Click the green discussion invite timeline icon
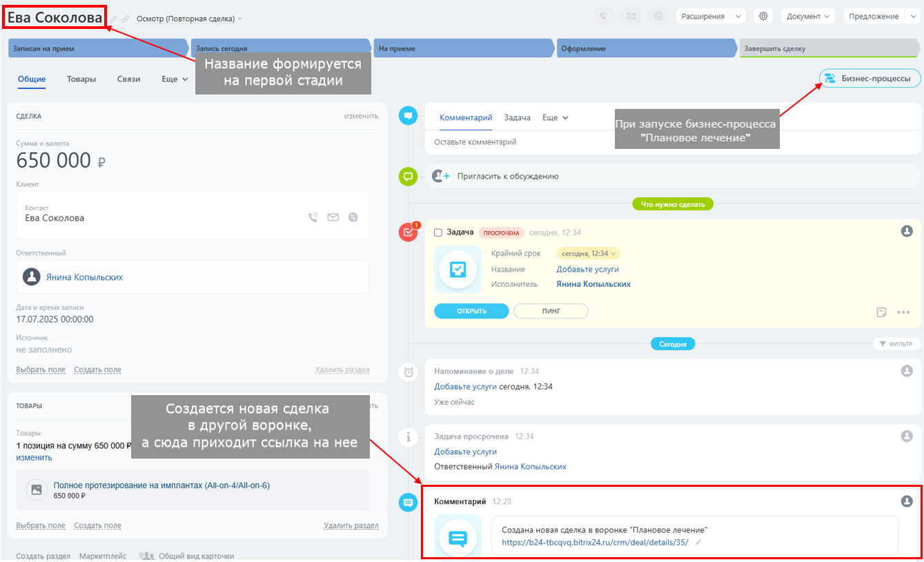924x562 pixels. click(x=408, y=177)
